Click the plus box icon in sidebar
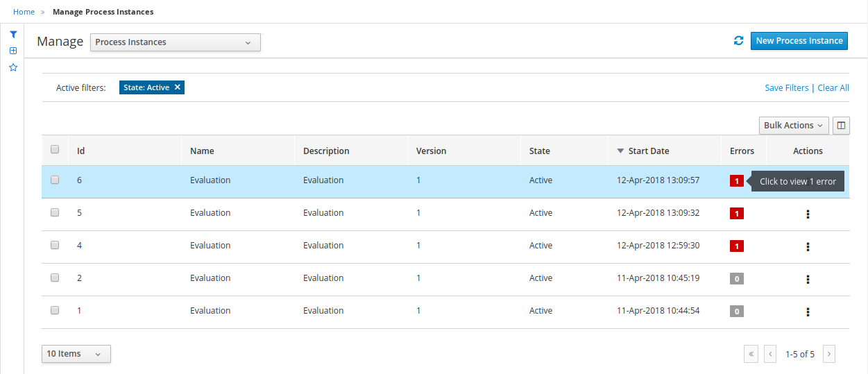The image size is (868, 374). coord(12,51)
